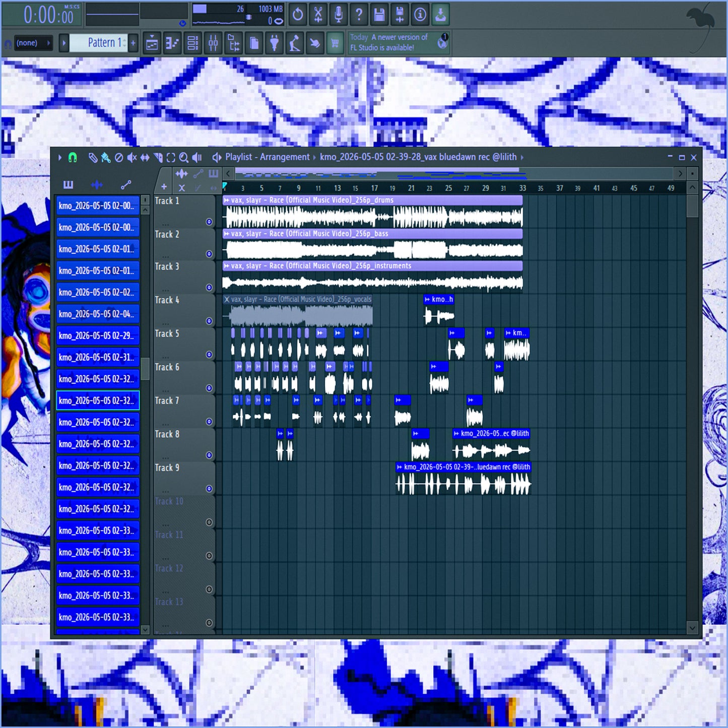Open the project picker page icon

254,43
